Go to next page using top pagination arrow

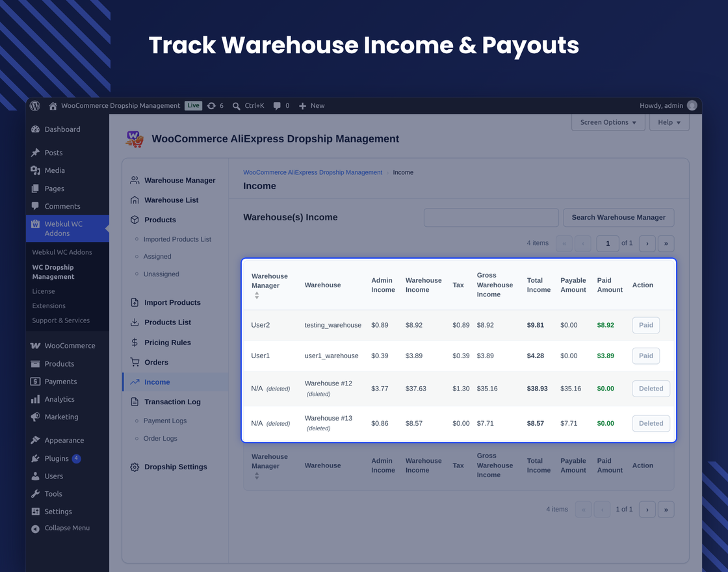pyautogui.click(x=647, y=243)
